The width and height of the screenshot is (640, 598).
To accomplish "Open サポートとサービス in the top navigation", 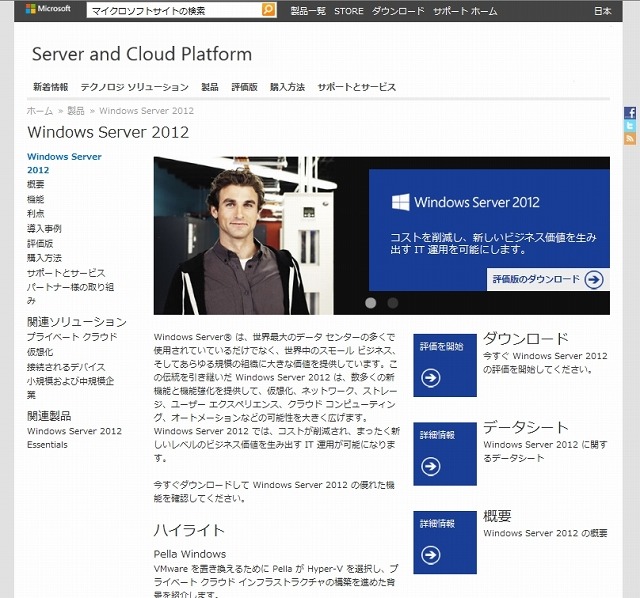I will (x=356, y=88).
